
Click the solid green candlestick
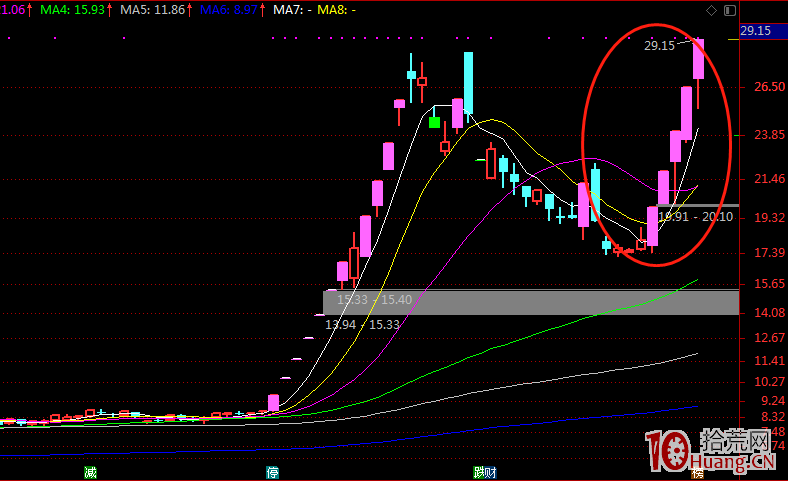[435, 122]
